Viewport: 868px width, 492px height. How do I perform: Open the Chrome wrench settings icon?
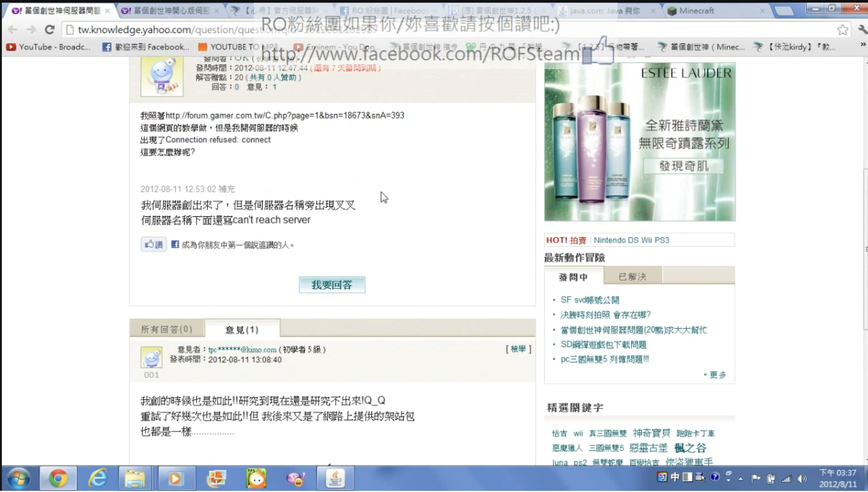(x=862, y=29)
